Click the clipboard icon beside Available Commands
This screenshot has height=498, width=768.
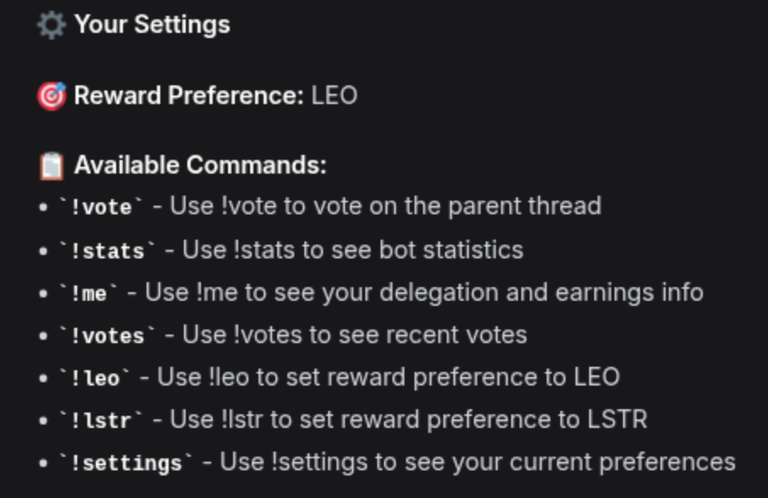51,166
